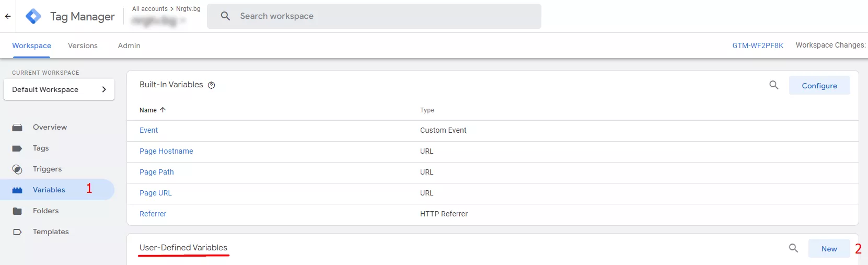Viewport: 868px width, 265px height.
Task: Click the Overview briefcase icon
Action: [17, 128]
